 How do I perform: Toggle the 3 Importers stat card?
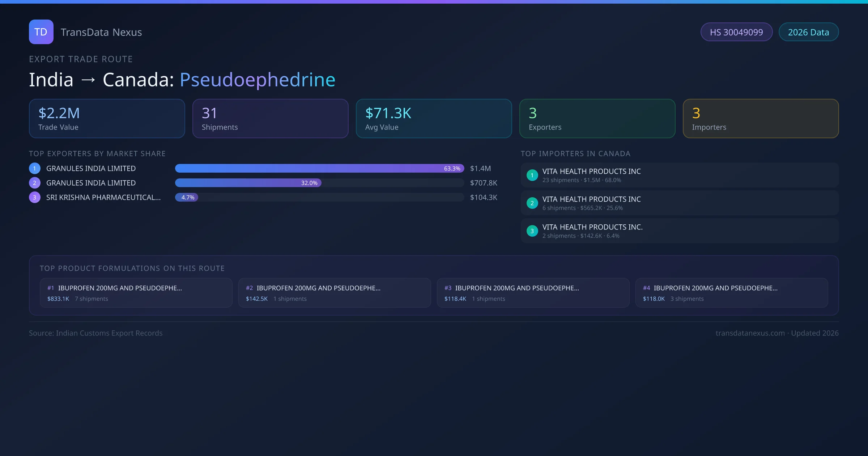click(761, 118)
